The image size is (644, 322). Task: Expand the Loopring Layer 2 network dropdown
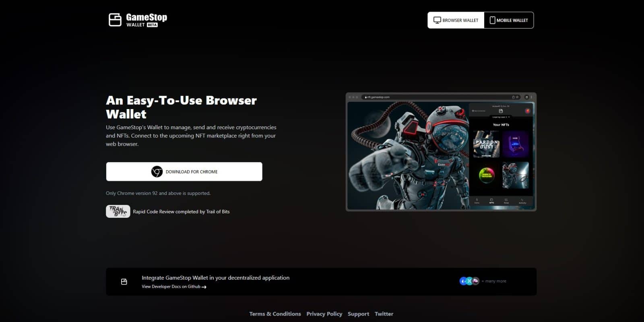click(501, 117)
